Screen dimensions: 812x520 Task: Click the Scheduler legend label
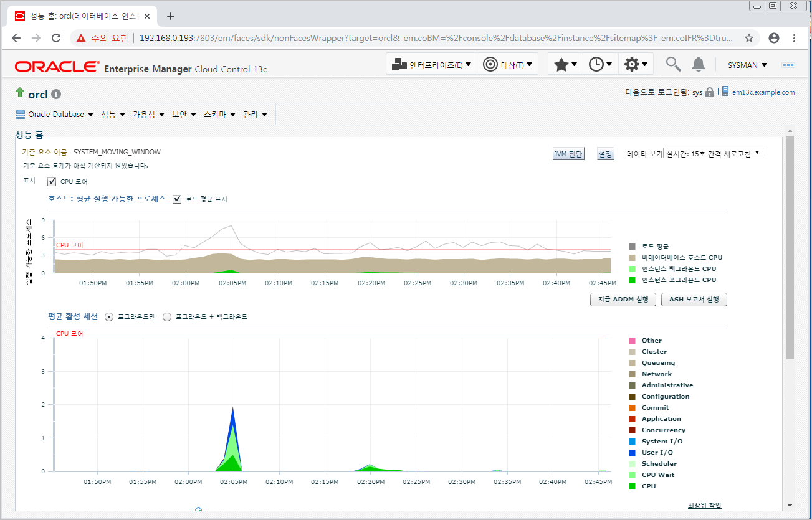(x=659, y=464)
